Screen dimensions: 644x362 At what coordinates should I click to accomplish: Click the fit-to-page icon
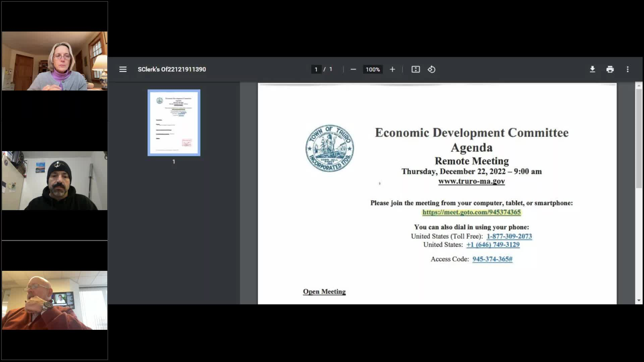point(415,69)
